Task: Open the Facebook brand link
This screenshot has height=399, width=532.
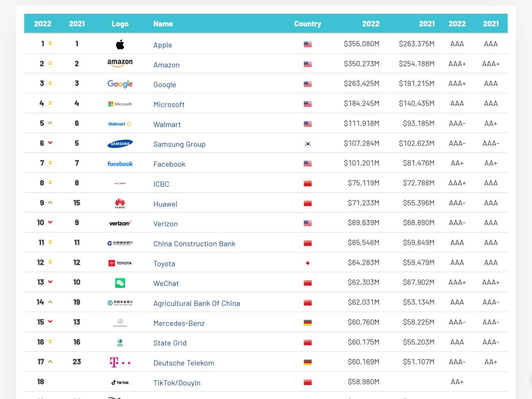Action: (x=169, y=164)
